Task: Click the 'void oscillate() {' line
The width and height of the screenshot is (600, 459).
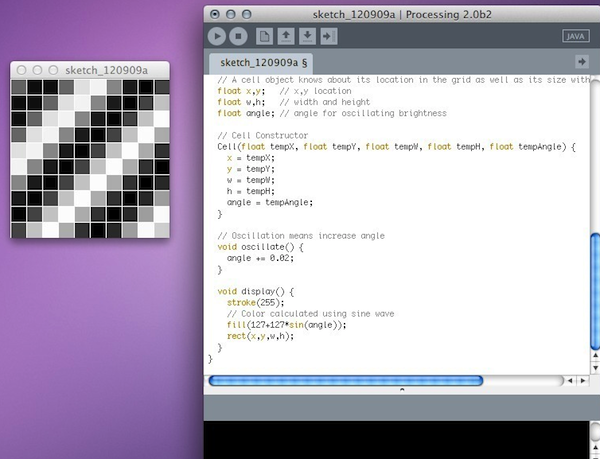Action: pyautogui.click(x=260, y=247)
